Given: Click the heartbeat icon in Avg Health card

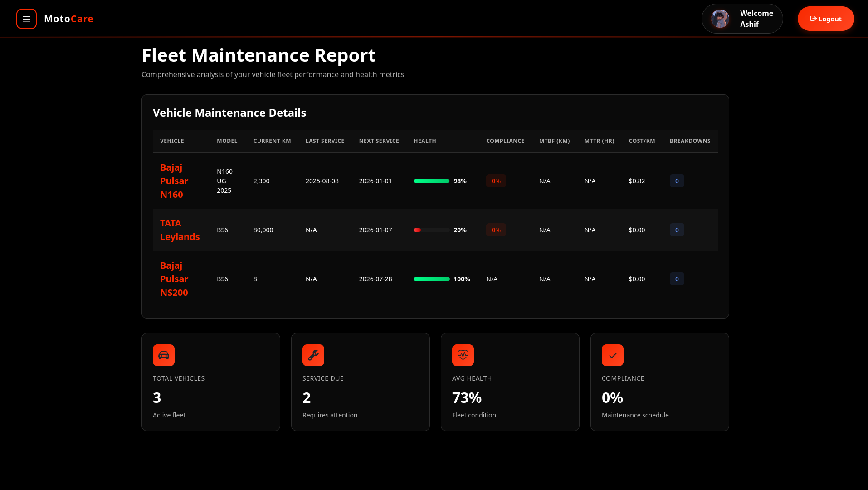Looking at the screenshot, I should click(x=463, y=355).
